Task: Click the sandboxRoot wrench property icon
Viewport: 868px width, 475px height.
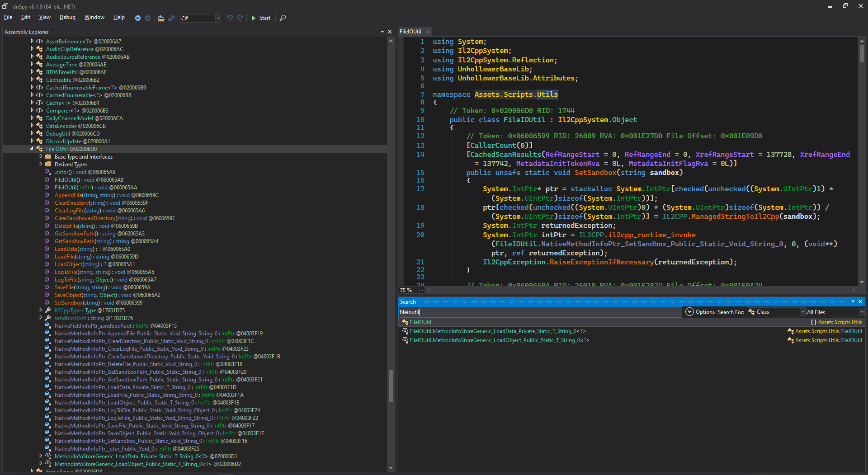Action: coord(47,318)
